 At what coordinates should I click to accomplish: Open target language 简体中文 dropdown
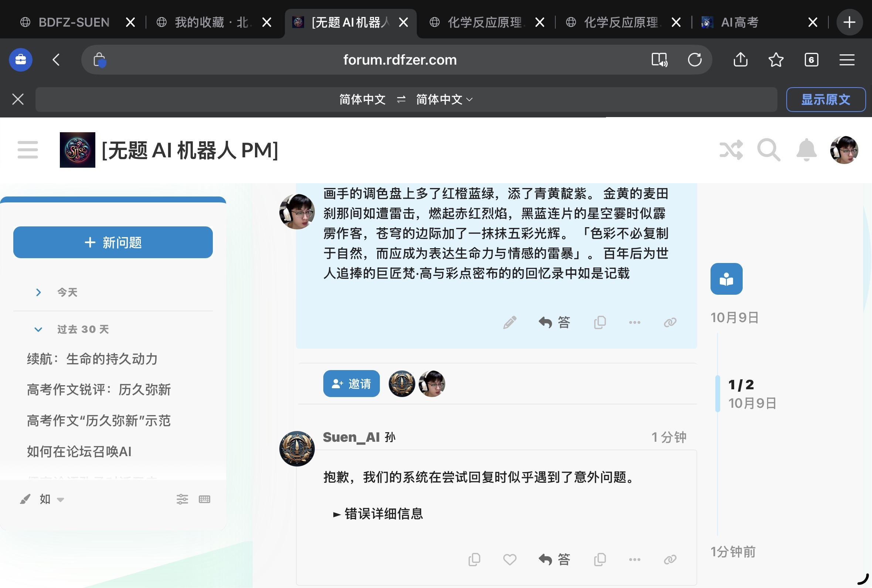pos(444,99)
